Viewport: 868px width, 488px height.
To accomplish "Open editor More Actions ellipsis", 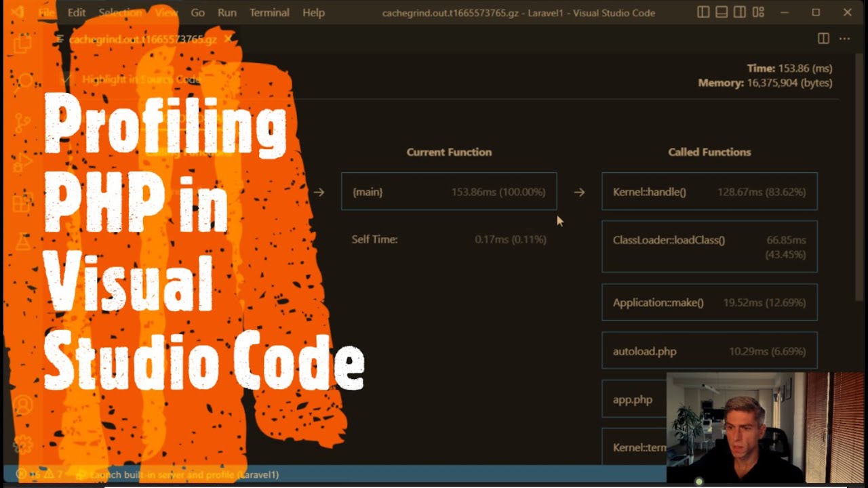I will (844, 39).
